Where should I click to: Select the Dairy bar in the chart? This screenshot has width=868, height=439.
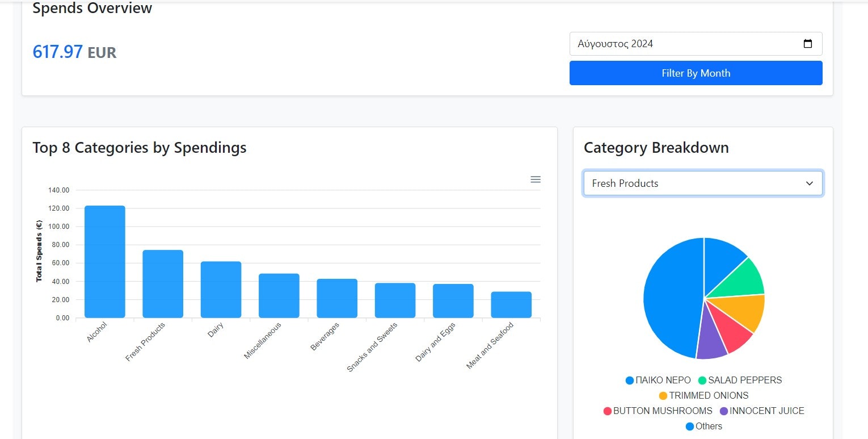click(221, 290)
